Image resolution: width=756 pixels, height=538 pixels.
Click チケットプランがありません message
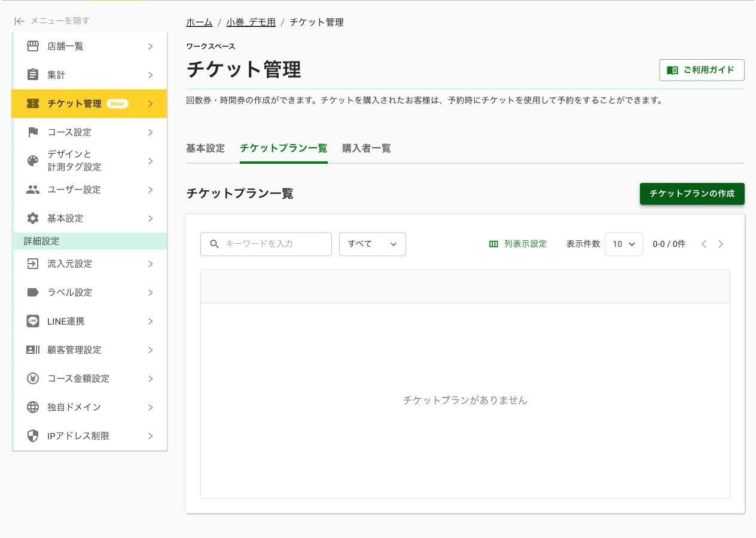465,401
